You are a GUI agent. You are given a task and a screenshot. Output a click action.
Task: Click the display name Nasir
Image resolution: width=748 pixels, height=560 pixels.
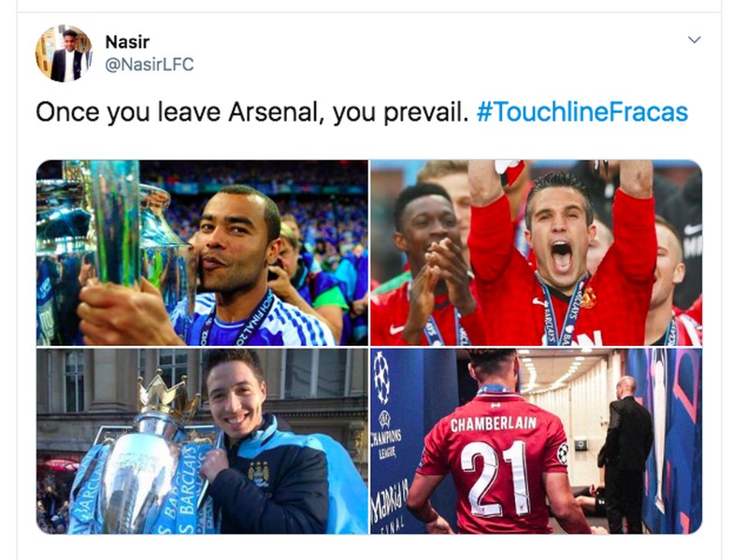(x=127, y=42)
